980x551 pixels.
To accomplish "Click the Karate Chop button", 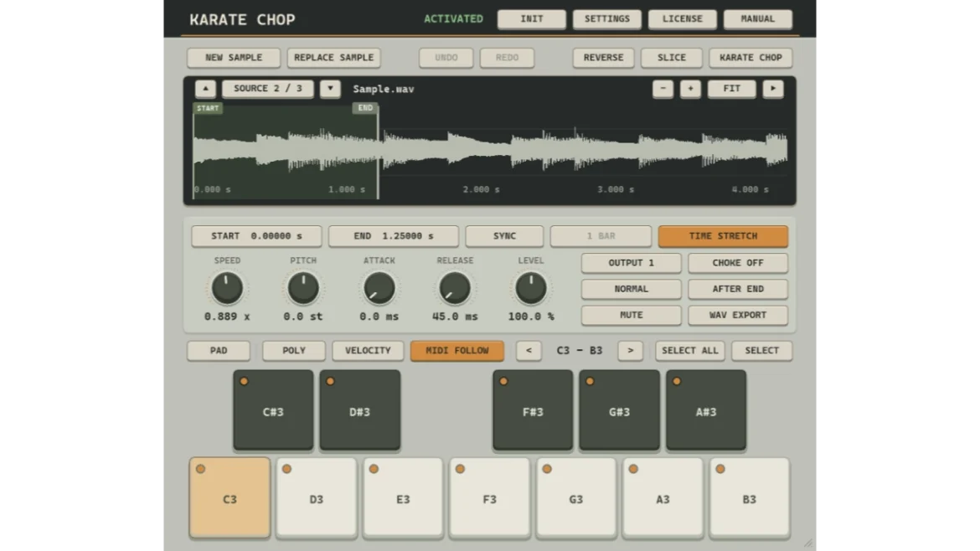I will coord(750,58).
